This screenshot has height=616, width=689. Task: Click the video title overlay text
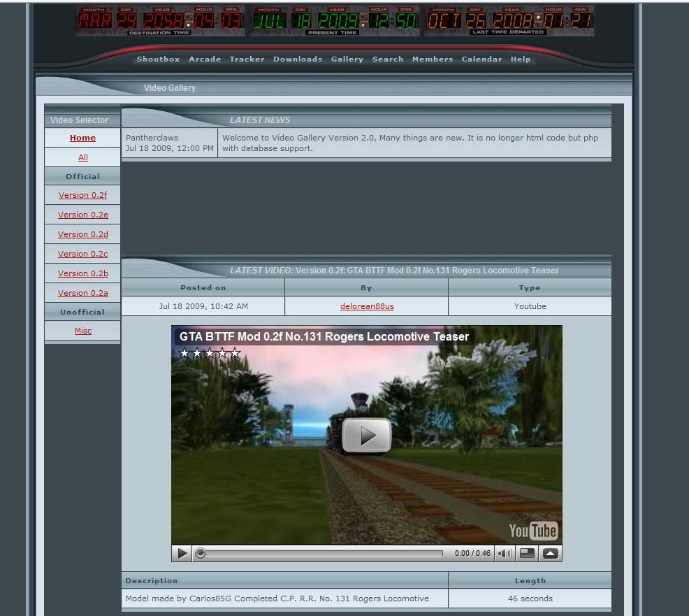click(324, 337)
